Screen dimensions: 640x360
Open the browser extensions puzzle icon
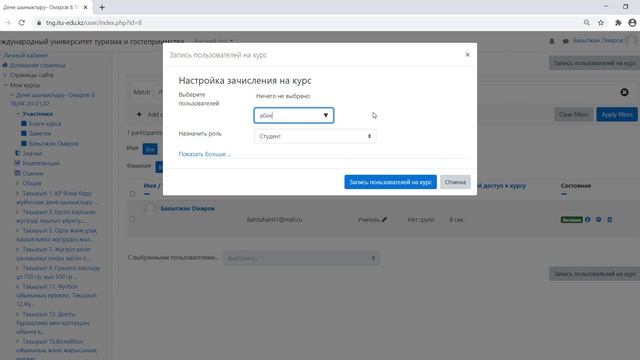coord(618,23)
